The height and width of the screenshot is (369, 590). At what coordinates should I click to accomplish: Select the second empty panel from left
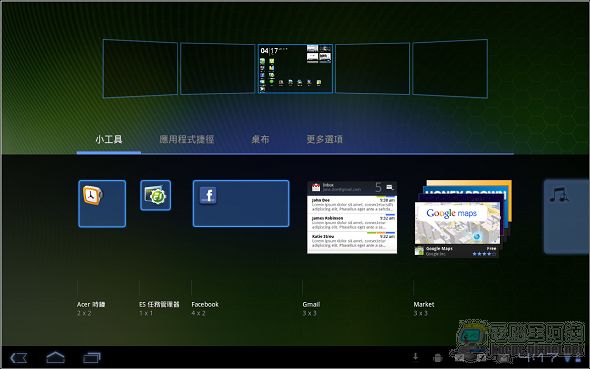(217, 69)
